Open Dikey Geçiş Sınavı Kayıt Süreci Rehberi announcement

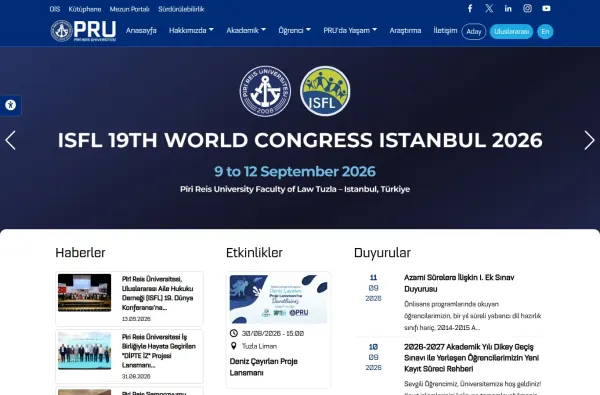click(x=471, y=357)
